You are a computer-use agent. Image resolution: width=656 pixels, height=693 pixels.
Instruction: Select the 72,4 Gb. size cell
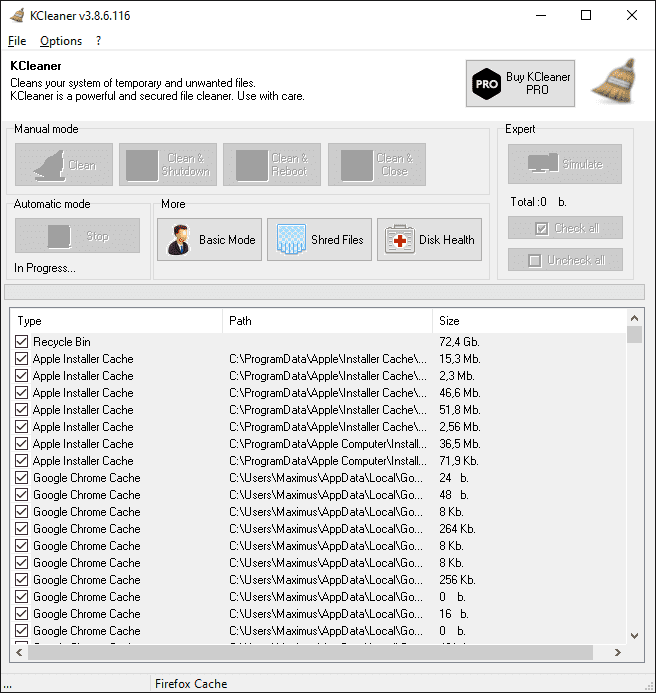point(459,342)
